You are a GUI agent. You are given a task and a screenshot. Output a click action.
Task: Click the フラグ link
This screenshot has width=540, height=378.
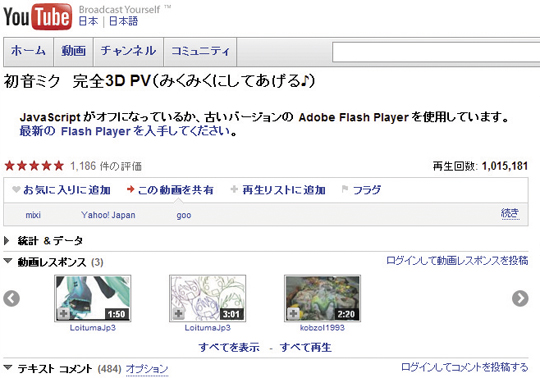tap(367, 190)
